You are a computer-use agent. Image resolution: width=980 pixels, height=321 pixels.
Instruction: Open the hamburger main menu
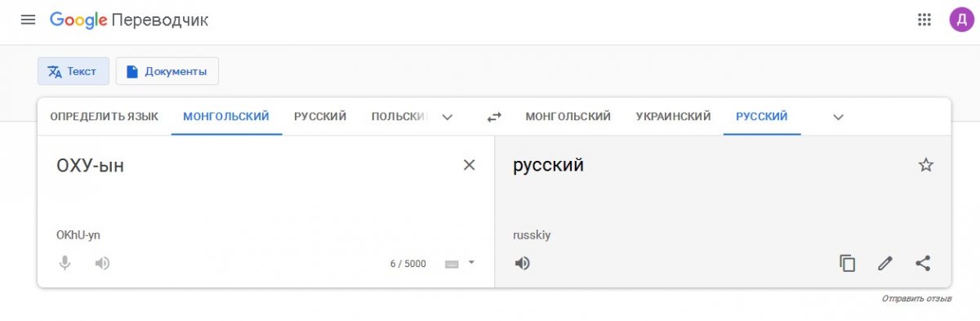[28, 20]
